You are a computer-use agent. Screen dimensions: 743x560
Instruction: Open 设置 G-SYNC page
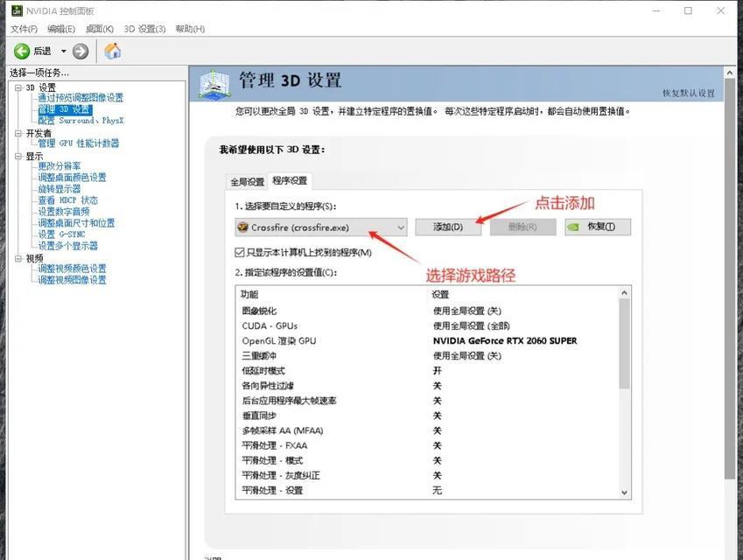coord(61,234)
